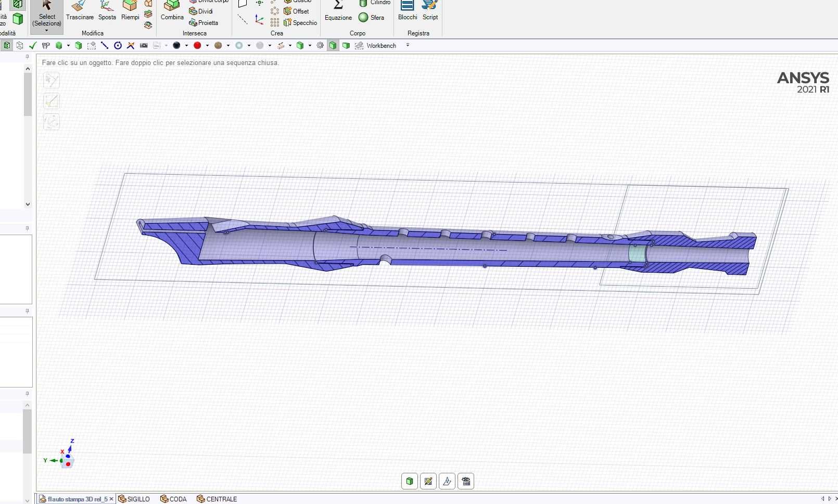Choose the Specchio mirror tool
Viewport: 838px width, 504px height.
(300, 23)
